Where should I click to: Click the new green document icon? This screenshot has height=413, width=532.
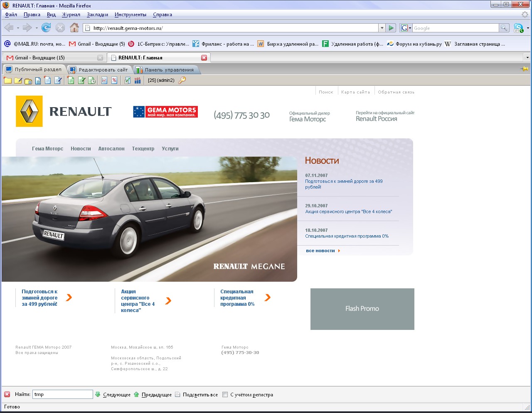pyautogui.click(x=71, y=80)
